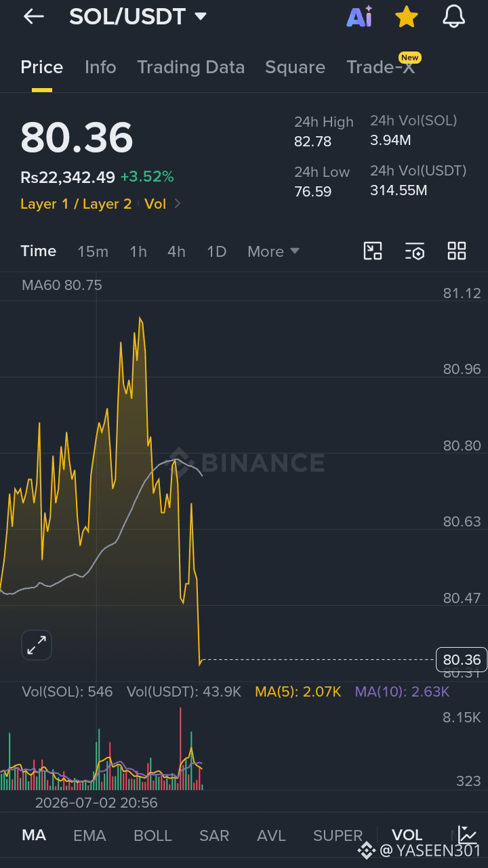Tap the MA(10): 2.63K volume label
The height and width of the screenshot is (868, 488).
tap(402, 692)
